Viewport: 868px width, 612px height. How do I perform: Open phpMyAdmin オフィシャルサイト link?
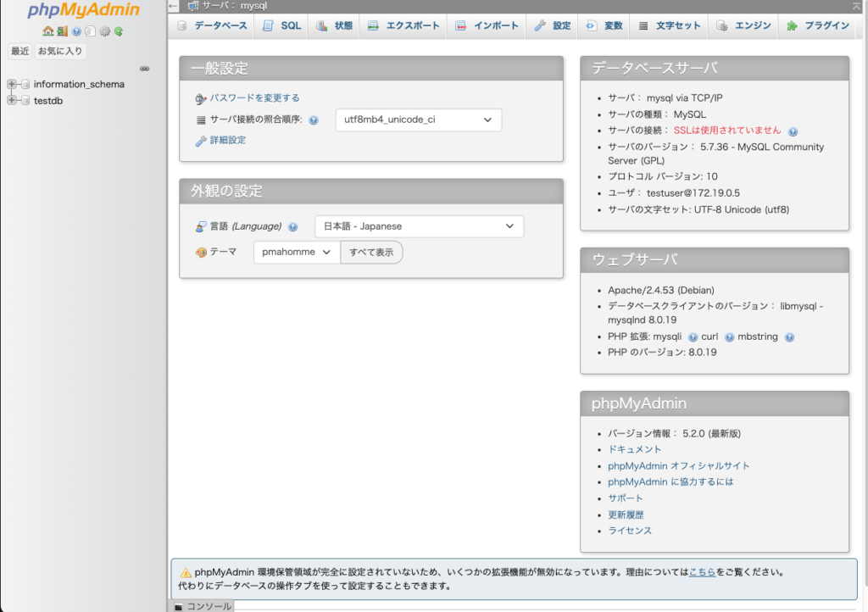tap(679, 466)
